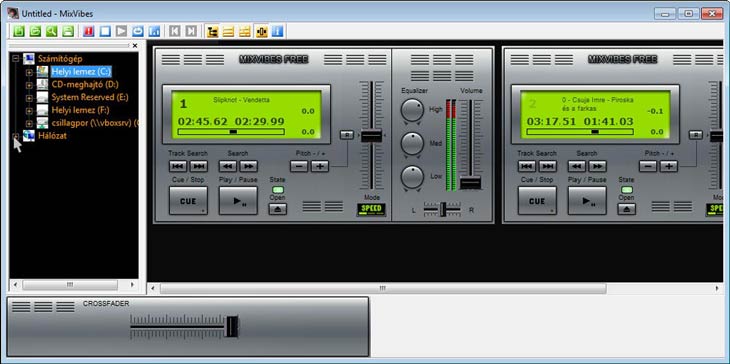Viewport: 730px width, 364px height.
Task: Select CD-meghajtó (D:) drive
Action: 85,84
